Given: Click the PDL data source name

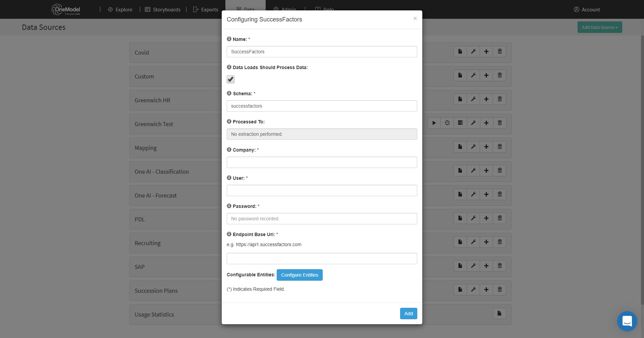Looking at the screenshot, I should coord(140,219).
